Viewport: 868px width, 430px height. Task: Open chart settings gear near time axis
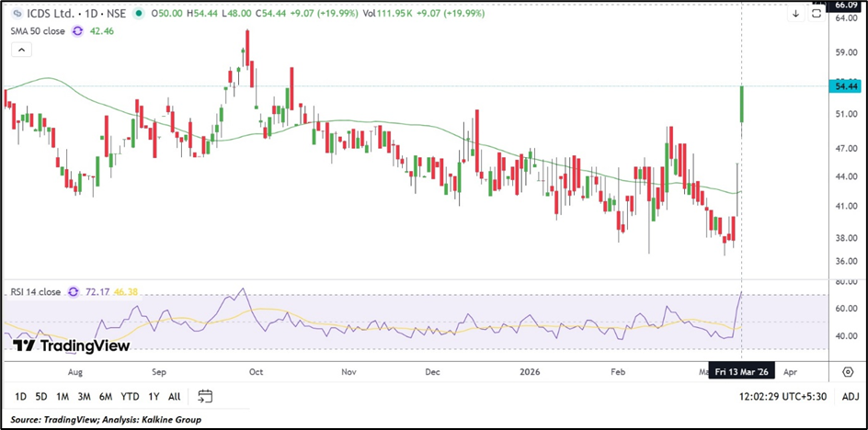pyautogui.click(x=847, y=372)
